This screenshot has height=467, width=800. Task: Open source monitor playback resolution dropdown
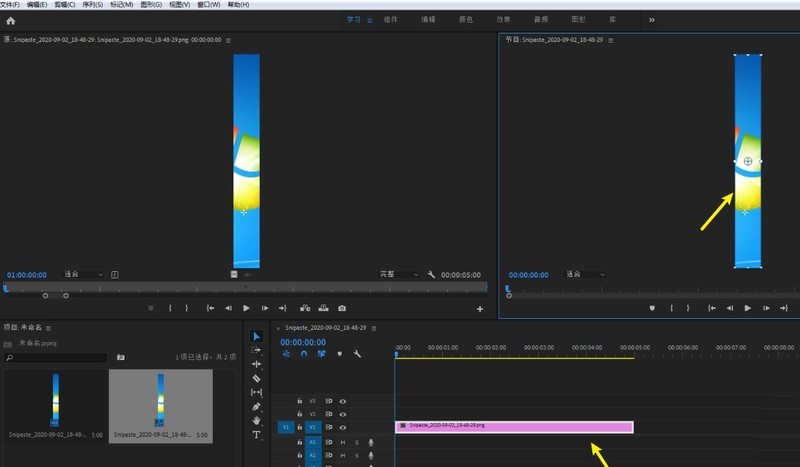coord(398,275)
